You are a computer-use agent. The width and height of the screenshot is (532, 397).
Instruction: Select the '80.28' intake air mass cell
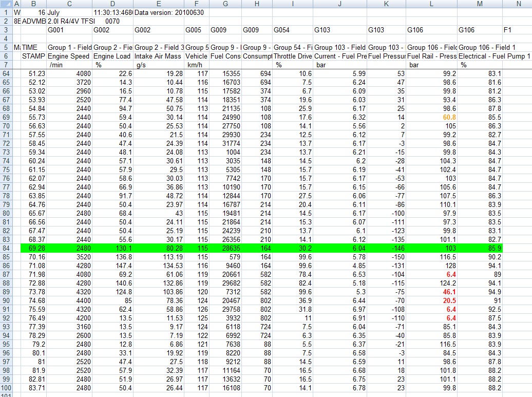coord(159,248)
